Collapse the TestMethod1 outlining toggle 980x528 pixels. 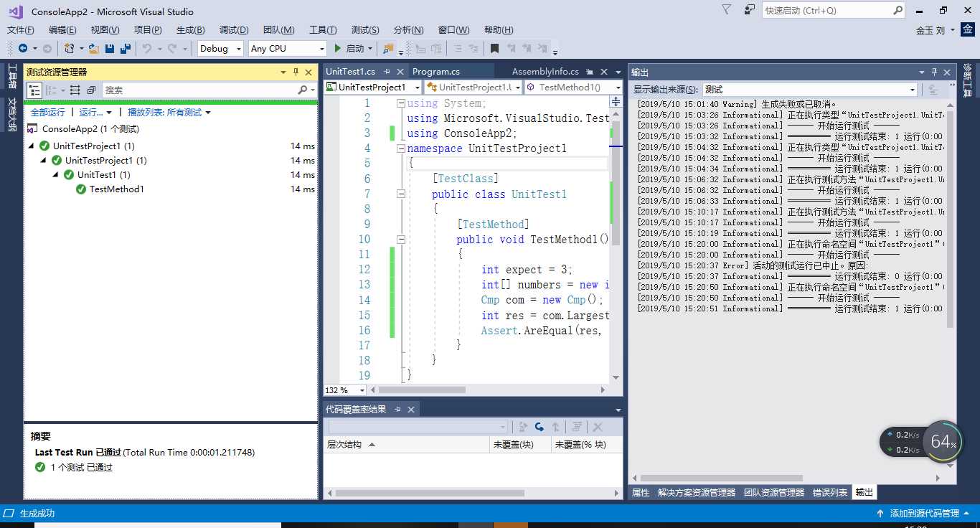401,239
